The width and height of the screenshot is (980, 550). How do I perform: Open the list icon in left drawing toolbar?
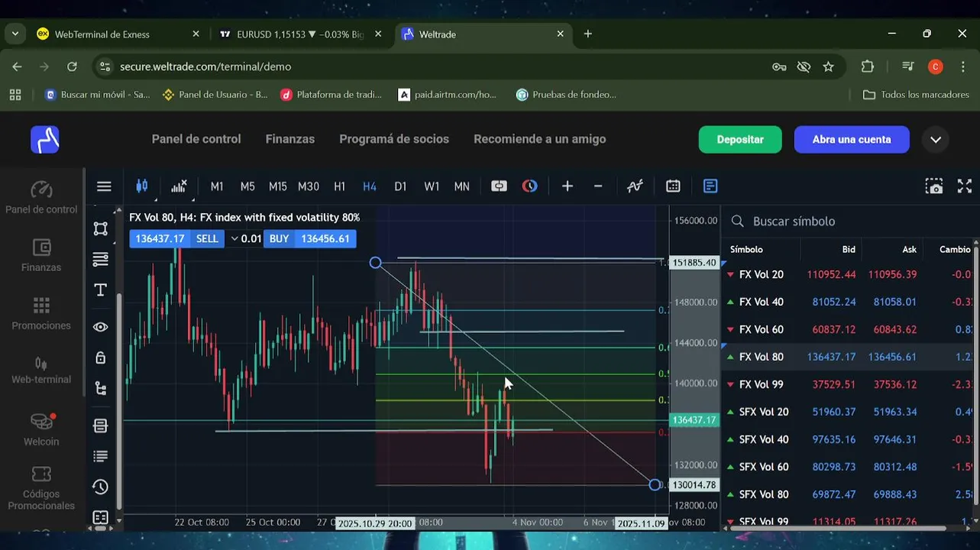click(x=100, y=456)
